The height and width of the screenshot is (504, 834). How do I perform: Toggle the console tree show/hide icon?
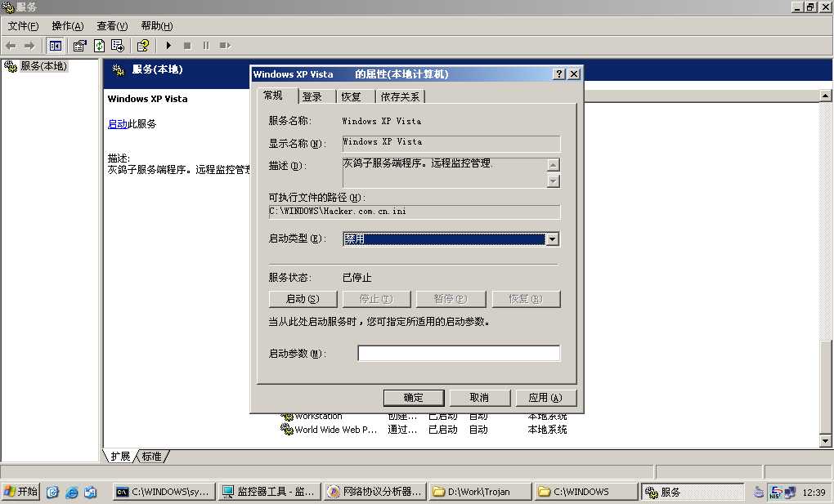click(55, 46)
